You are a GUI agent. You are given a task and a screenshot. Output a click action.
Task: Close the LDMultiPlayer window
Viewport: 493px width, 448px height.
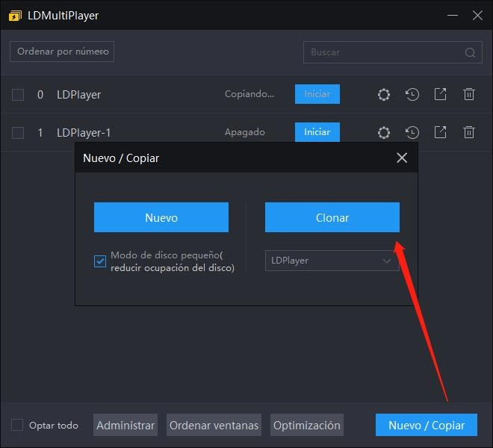coord(477,15)
